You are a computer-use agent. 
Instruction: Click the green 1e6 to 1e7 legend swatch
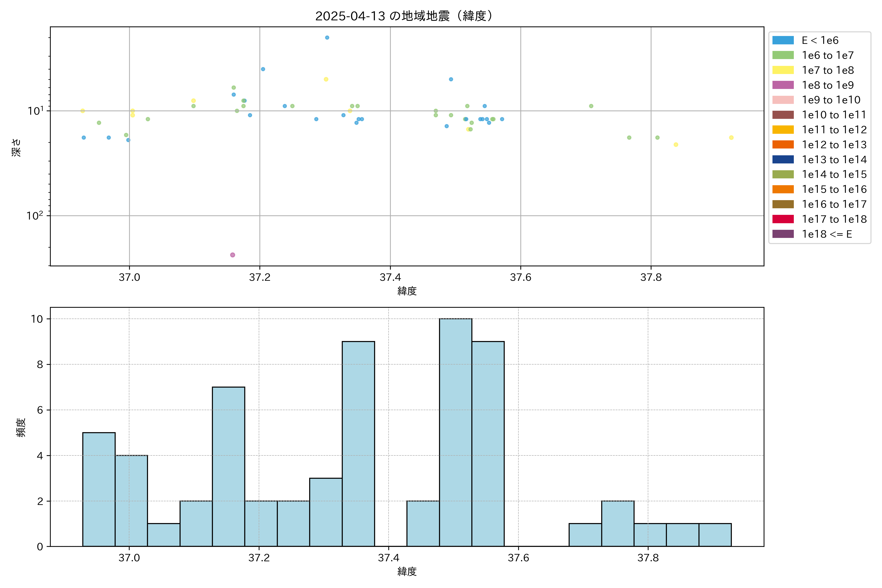[x=783, y=55]
